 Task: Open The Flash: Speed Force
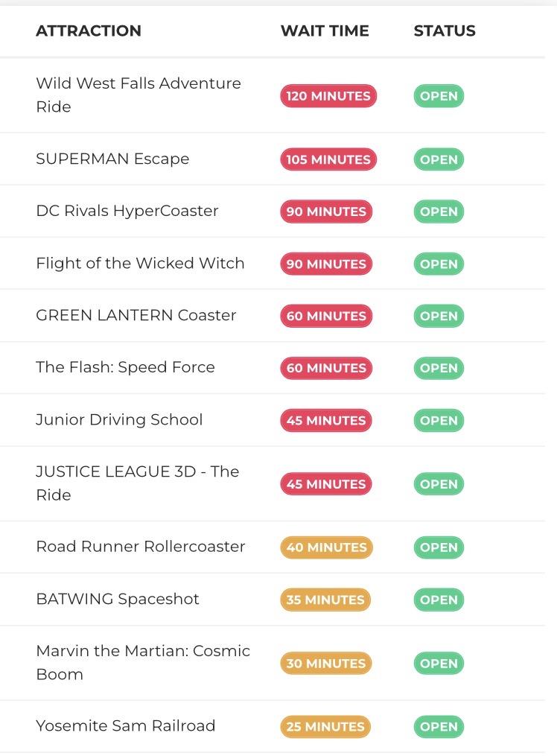pos(125,367)
